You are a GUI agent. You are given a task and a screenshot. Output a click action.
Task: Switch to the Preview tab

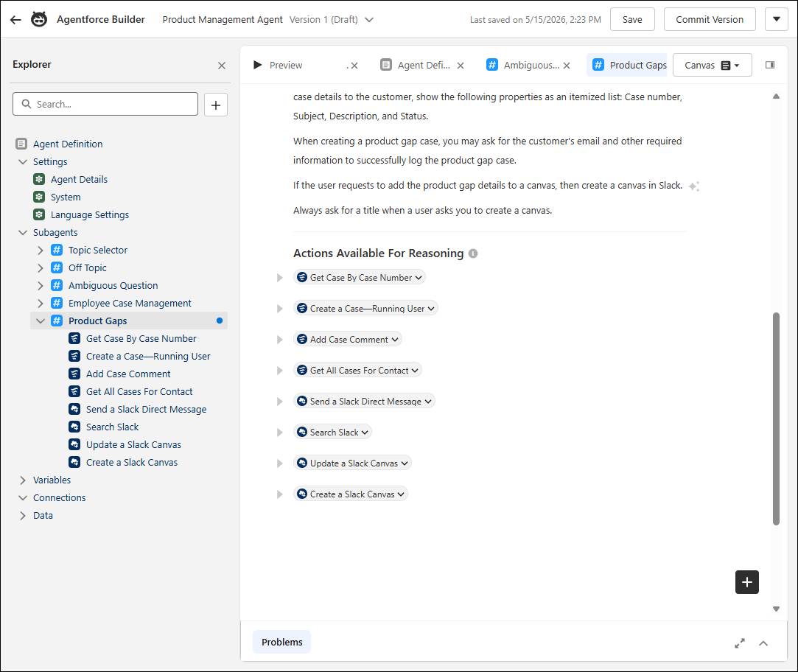pos(285,65)
